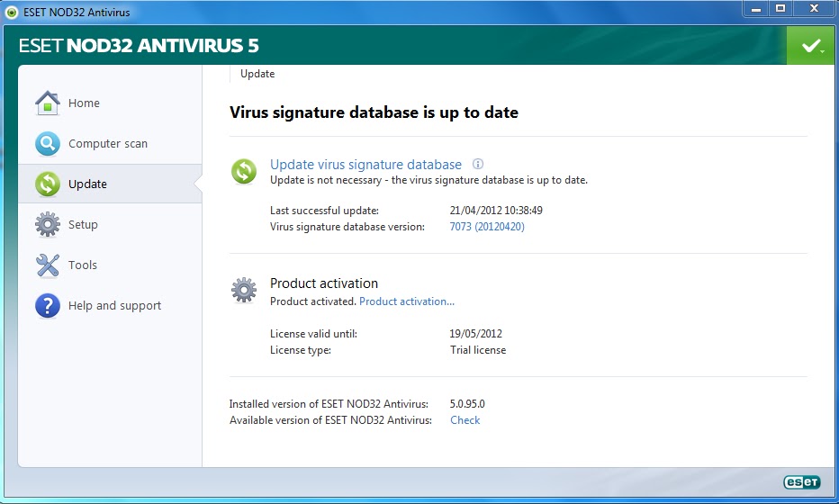The width and height of the screenshot is (839, 504).
Task: Click the 'Last successful update:' label
Action: click(x=324, y=211)
